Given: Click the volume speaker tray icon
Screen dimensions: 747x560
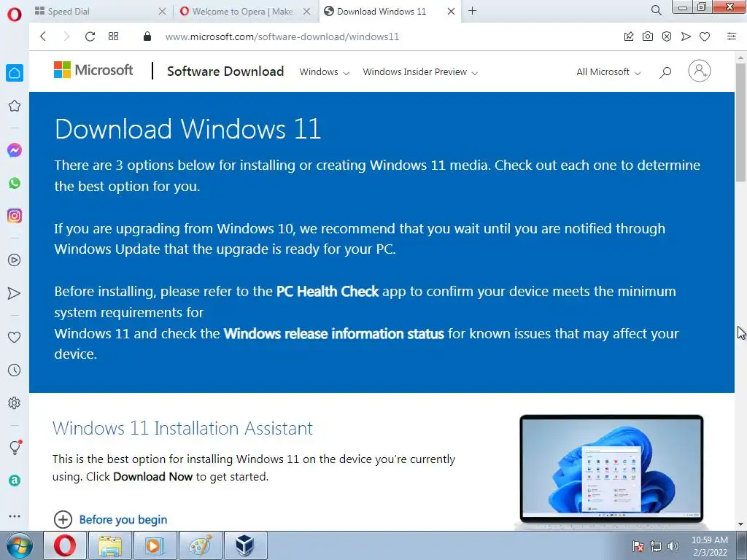Looking at the screenshot, I should 673,546.
